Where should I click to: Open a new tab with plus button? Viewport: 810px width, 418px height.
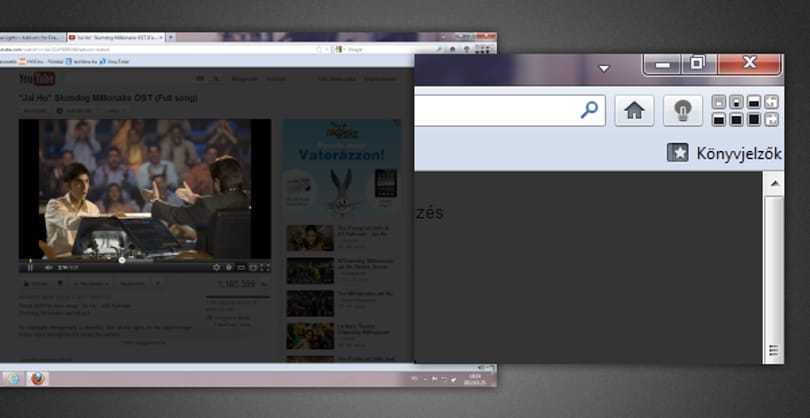[x=170, y=38]
